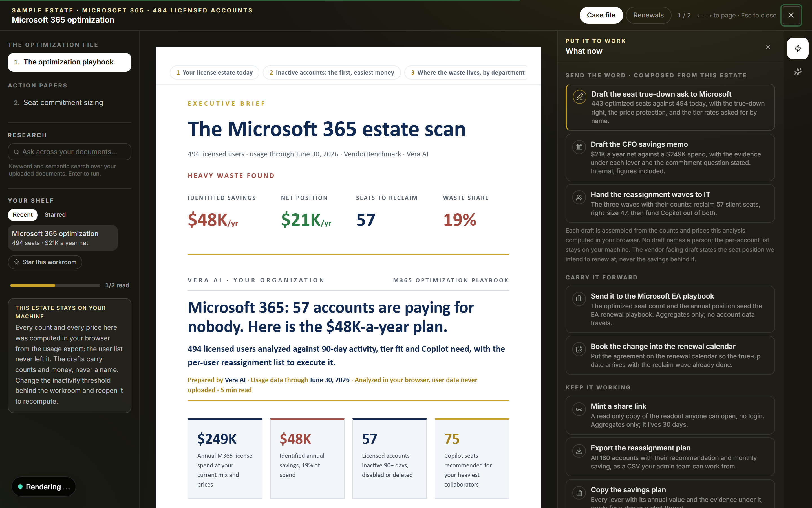Click download icon beside Export the reassignment plan
The image size is (812, 508).
click(579, 451)
